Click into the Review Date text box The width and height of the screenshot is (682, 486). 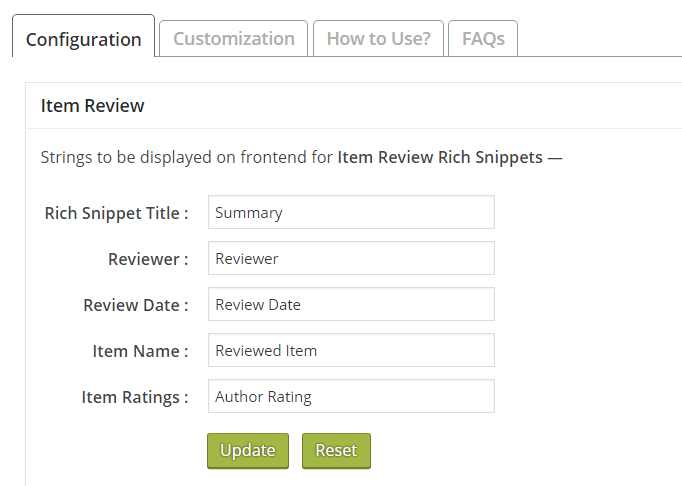tap(351, 304)
